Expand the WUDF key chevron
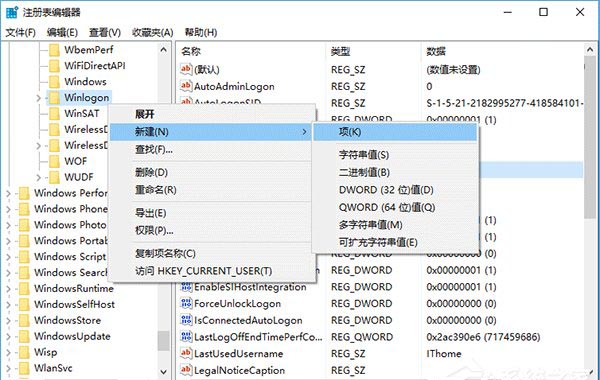600x380 pixels. 38,178
